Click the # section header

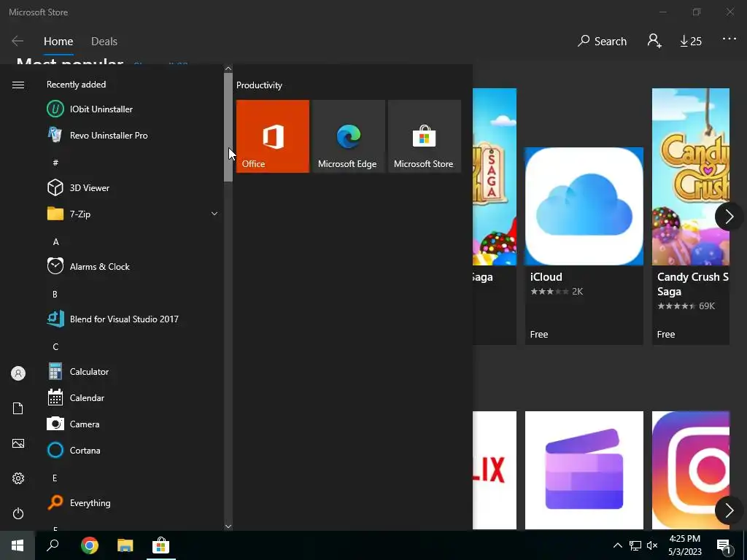[x=55, y=163]
